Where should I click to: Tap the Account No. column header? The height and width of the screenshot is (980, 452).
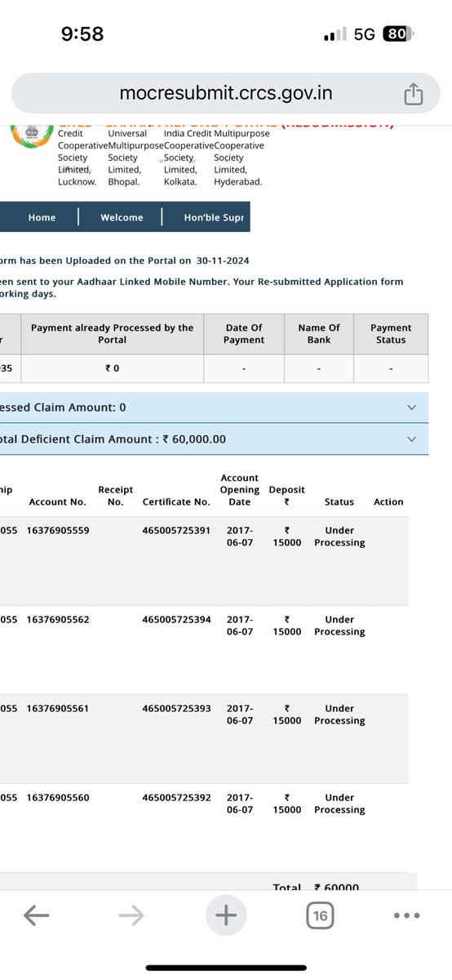pos(57,502)
